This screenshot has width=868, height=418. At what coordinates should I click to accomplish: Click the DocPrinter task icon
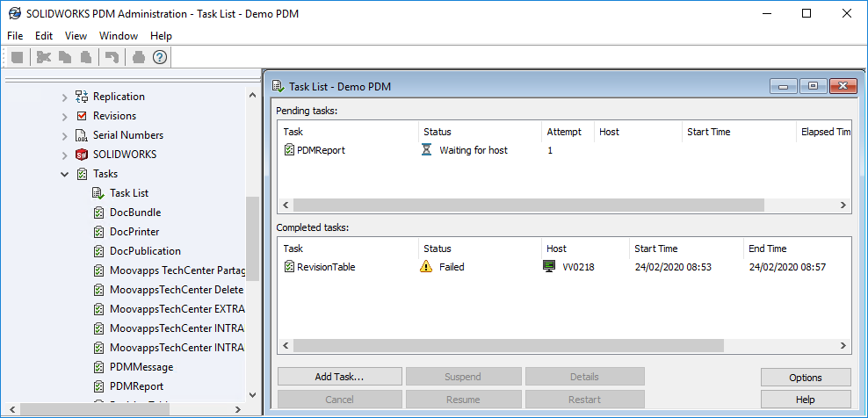coord(98,232)
